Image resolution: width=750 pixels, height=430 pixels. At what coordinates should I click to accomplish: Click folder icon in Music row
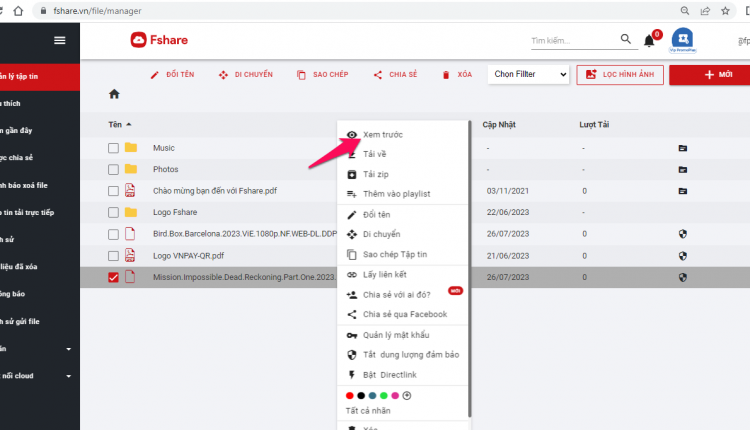(683, 148)
